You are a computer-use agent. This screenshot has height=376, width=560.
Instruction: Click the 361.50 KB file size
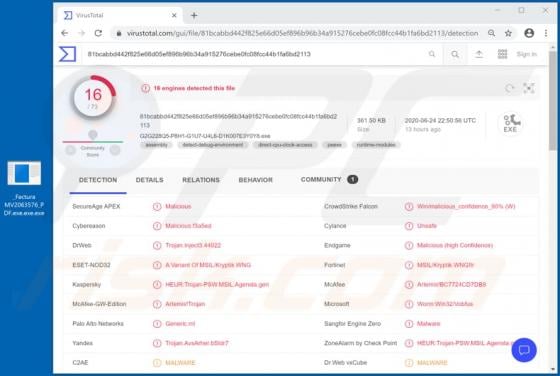pos(371,120)
